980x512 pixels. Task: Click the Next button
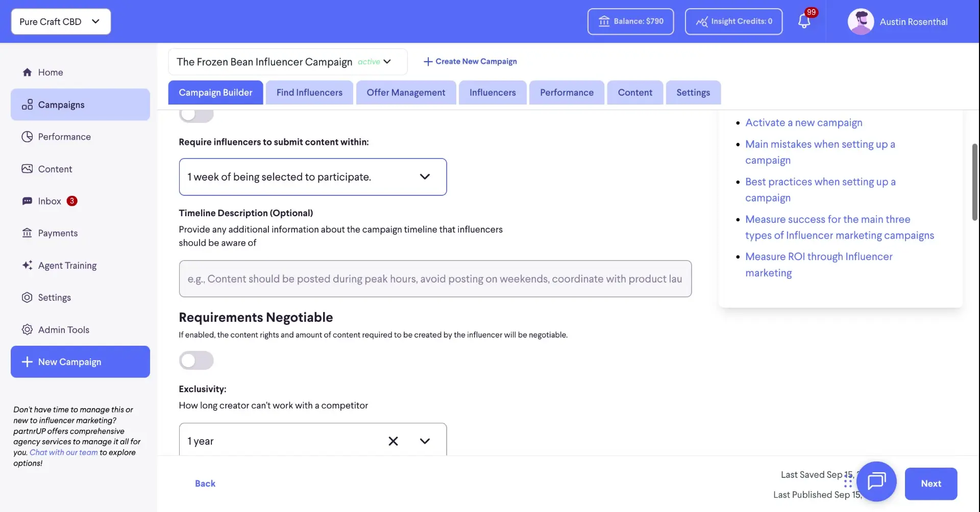click(930, 483)
